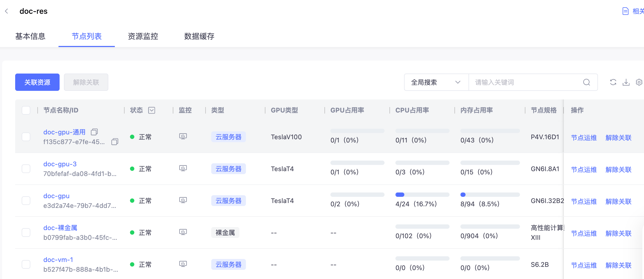Click 解除关联 in the doc-vm-1 row
644x279 pixels.
coord(619,265)
